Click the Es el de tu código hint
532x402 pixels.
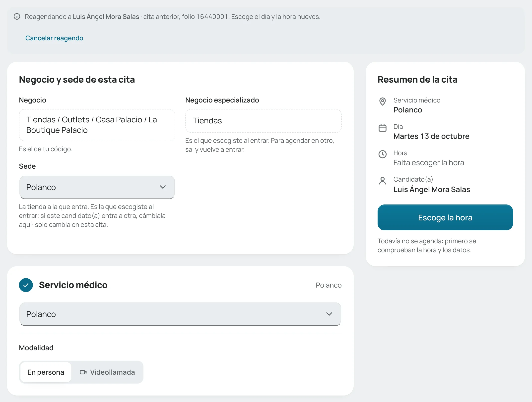[x=46, y=149]
